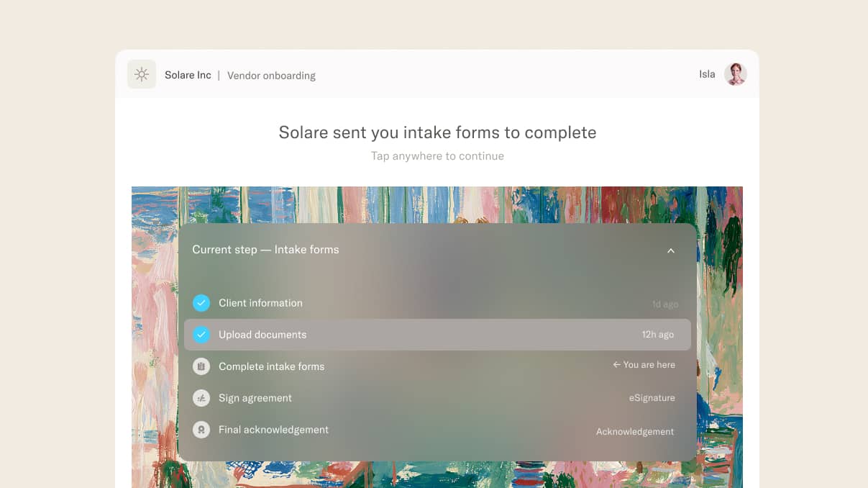Select the Upload documents step

click(437, 335)
